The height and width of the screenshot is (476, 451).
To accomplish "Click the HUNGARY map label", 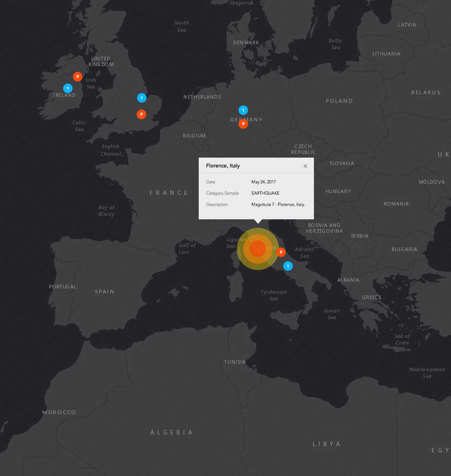I will [x=338, y=191].
